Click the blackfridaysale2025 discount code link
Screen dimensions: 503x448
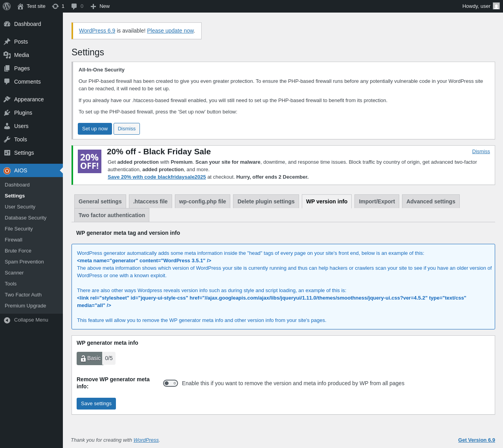click(157, 177)
